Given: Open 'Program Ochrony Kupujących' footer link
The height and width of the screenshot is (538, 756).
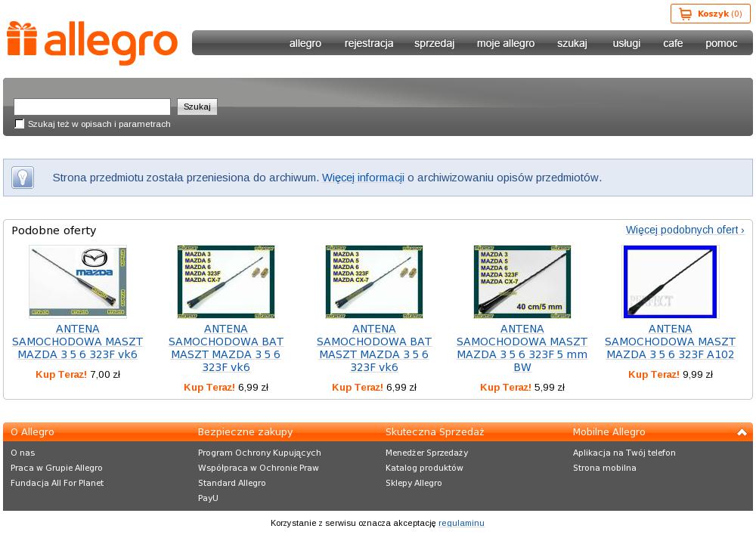Looking at the screenshot, I should pos(259,453).
